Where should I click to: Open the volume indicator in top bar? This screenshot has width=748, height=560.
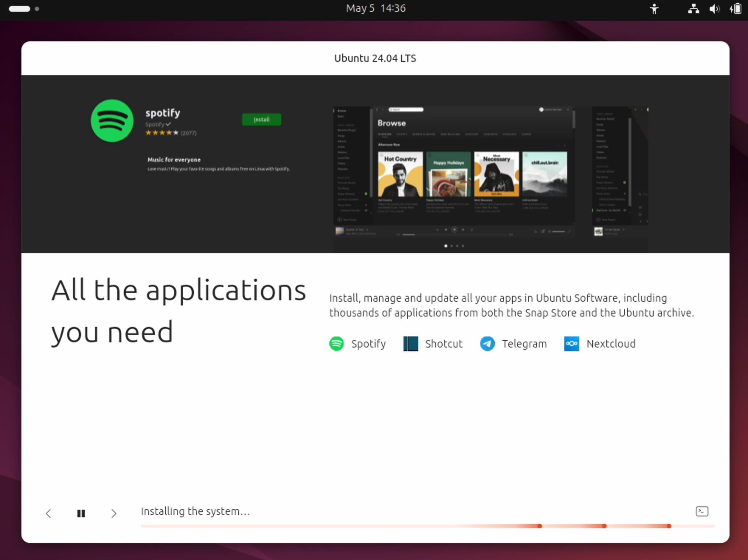click(x=714, y=8)
